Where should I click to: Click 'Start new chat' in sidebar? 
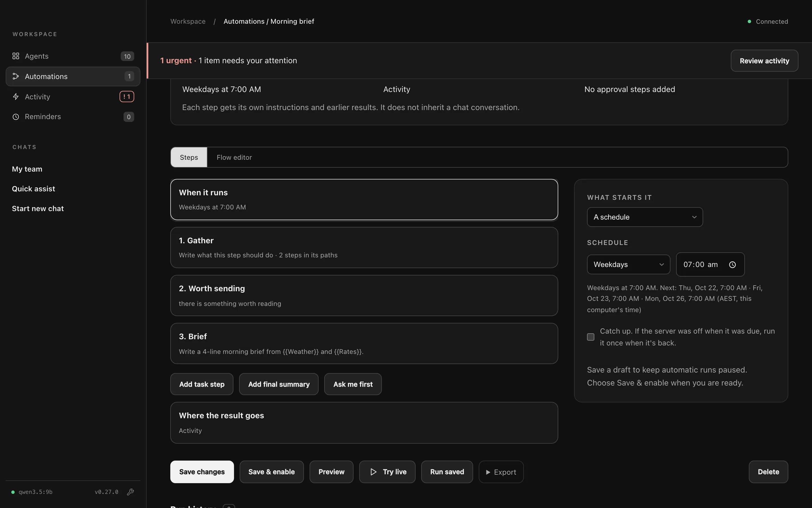(x=38, y=209)
